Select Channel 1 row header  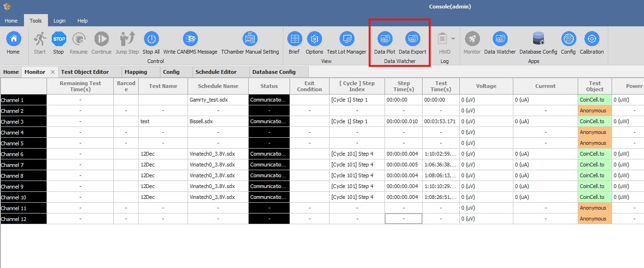click(x=24, y=100)
